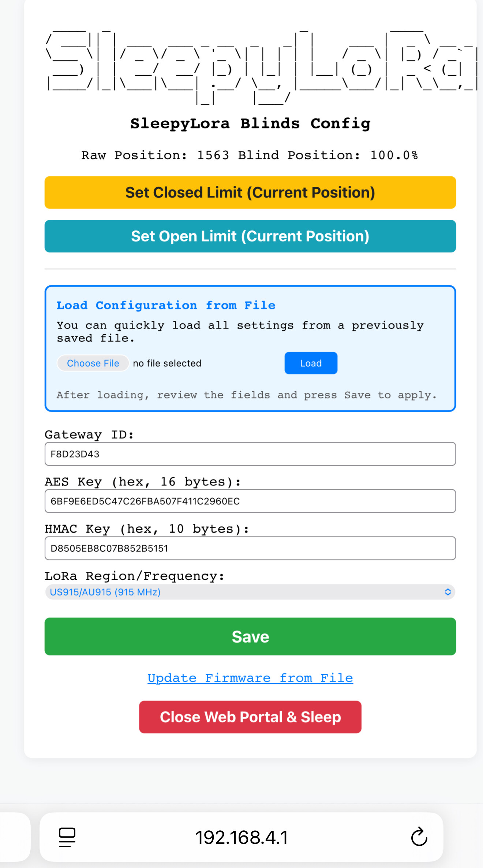Click the 'no file selected' label
483x868 pixels.
pos(167,363)
